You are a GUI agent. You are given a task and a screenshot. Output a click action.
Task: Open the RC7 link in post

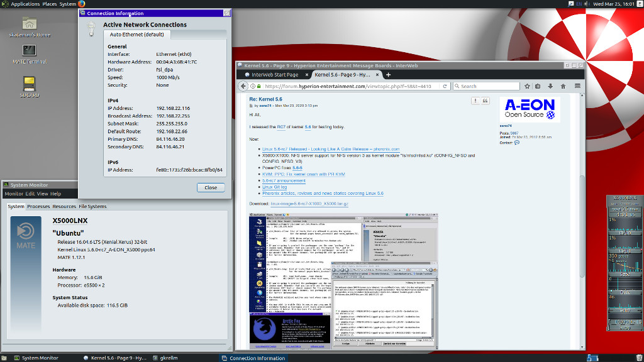coord(281,127)
